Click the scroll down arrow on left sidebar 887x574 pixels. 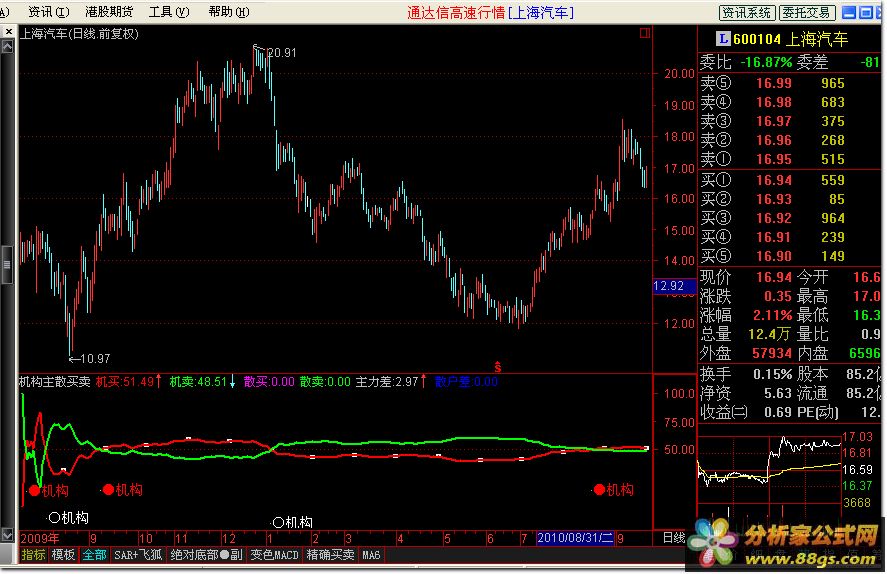pyautogui.click(x=8, y=534)
